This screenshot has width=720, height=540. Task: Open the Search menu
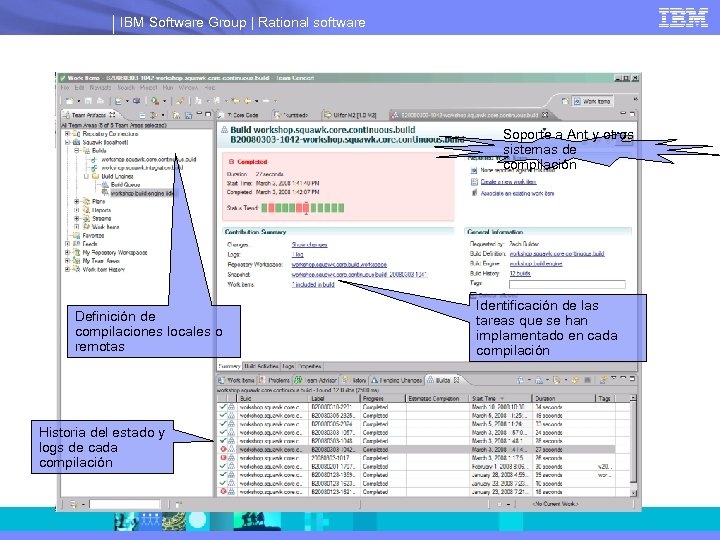(x=126, y=87)
